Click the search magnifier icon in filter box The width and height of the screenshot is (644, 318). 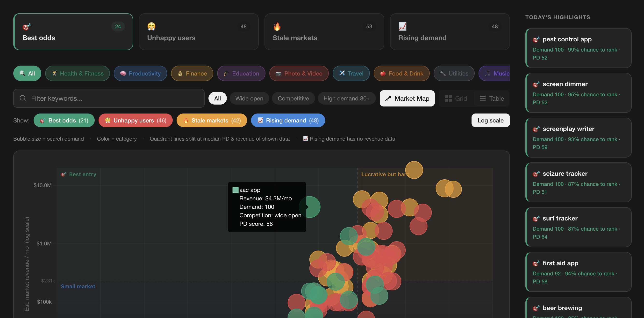[23, 98]
